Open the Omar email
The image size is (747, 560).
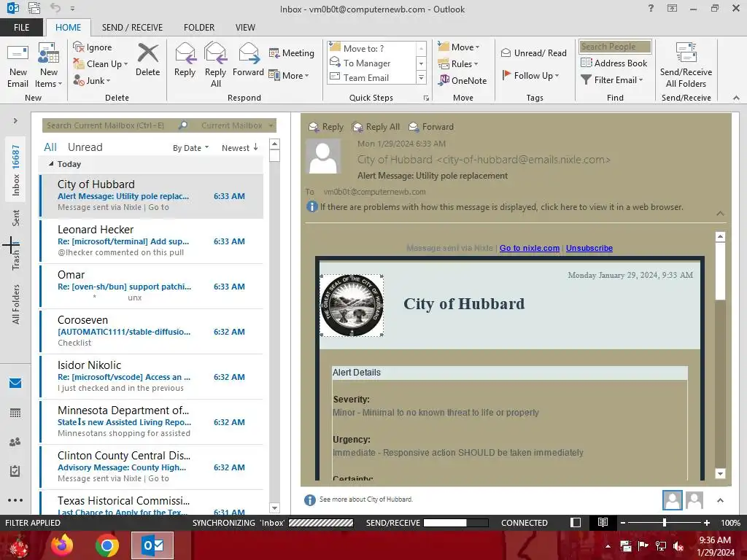pos(152,286)
